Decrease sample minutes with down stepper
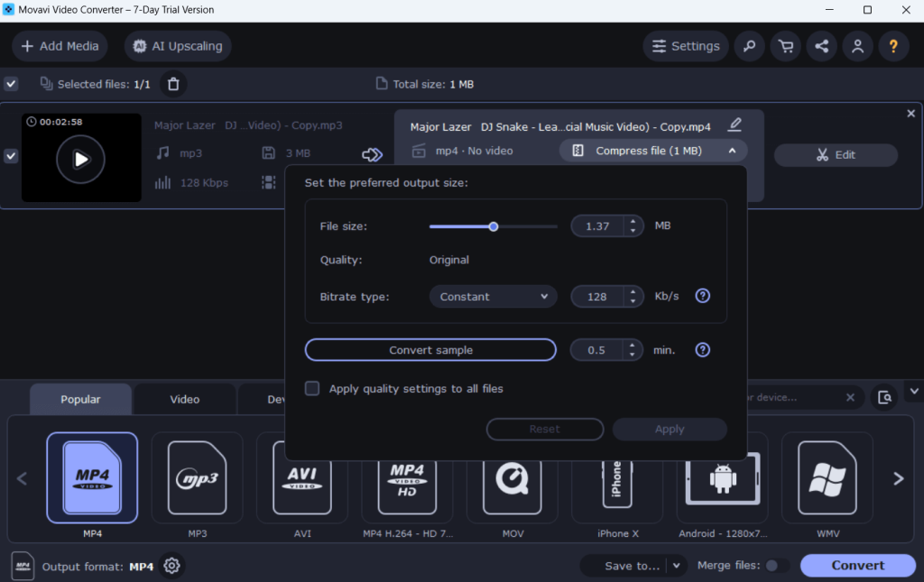This screenshot has width=924, height=582. tap(633, 356)
